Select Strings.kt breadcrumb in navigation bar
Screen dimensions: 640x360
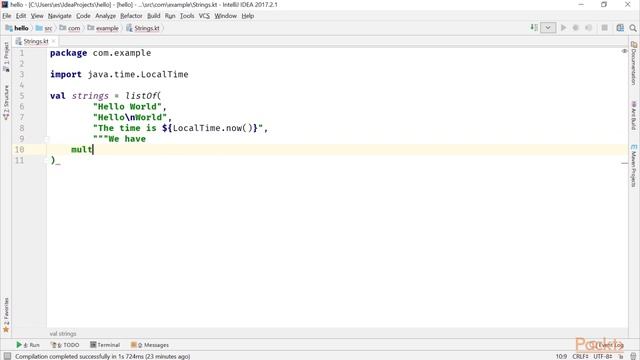click(143, 28)
